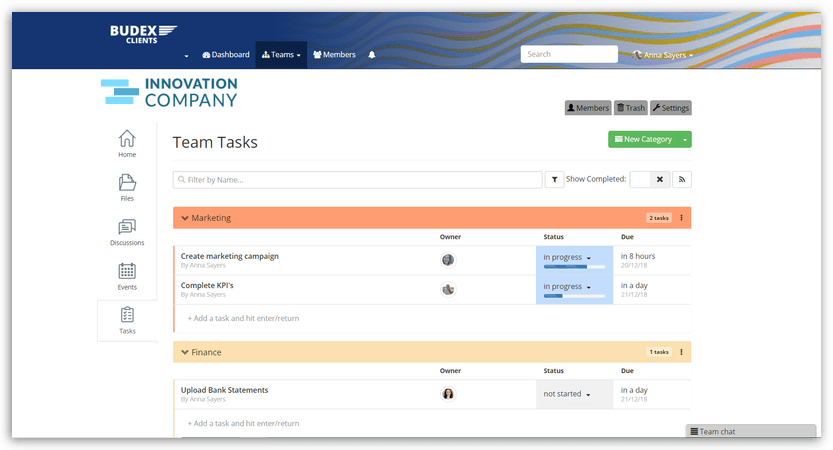Click the RSS feed icon
The height and width of the screenshot is (450, 833).
click(x=682, y=180)
